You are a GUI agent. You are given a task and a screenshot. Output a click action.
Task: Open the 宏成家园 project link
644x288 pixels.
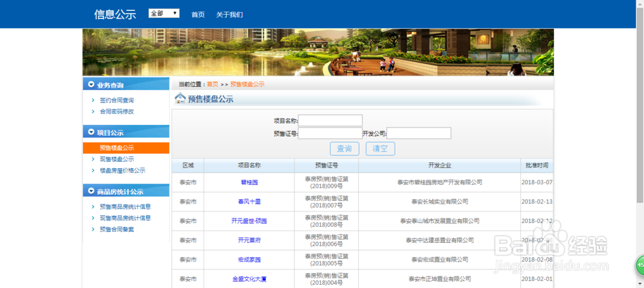coord(249,260)
